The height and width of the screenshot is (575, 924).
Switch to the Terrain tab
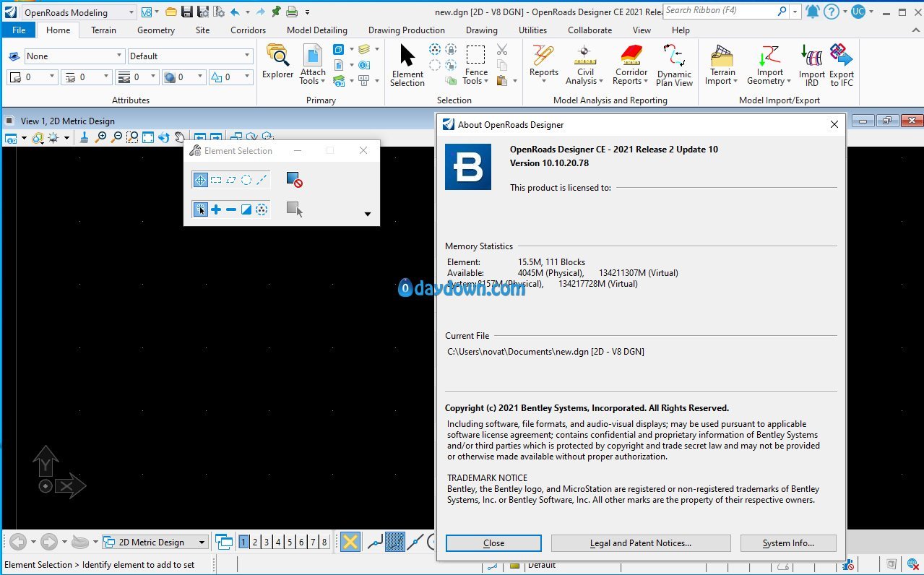coord(103,30)
